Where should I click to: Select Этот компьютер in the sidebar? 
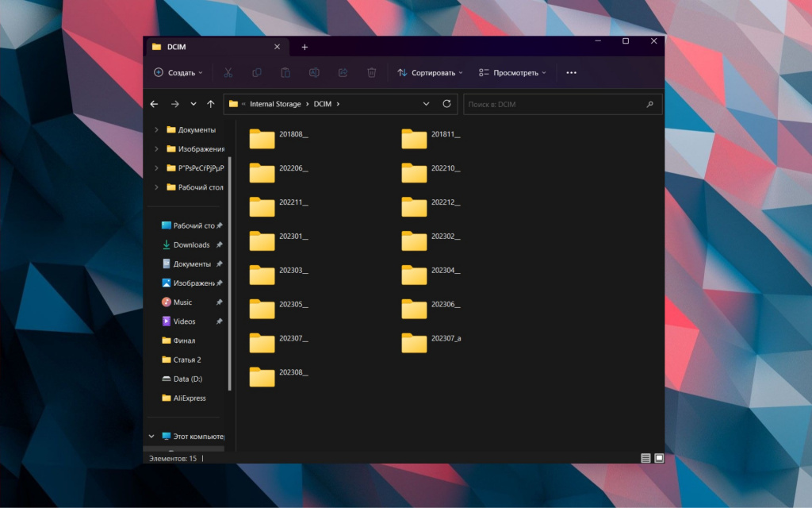point(193,437)
